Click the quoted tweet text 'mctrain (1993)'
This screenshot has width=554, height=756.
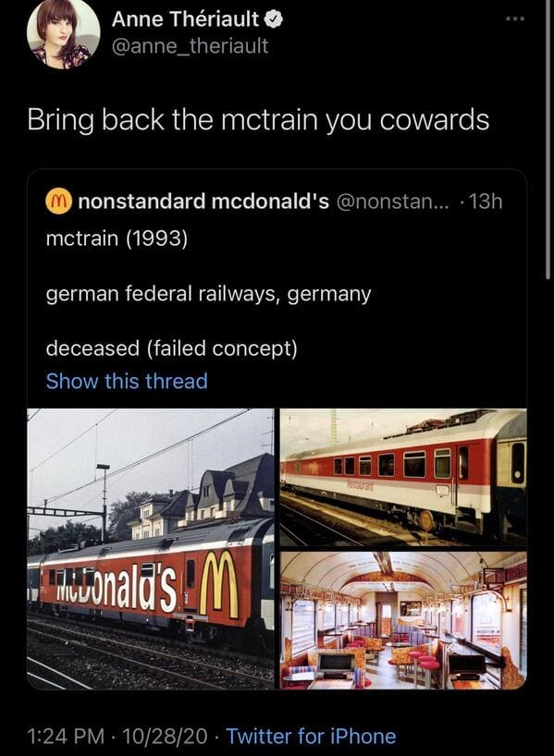(x=117, y=238)
